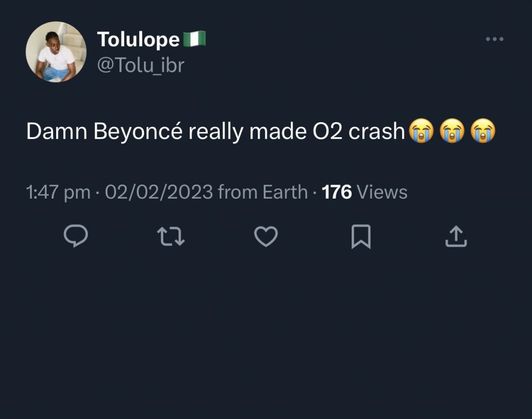Click the middle crying face emoji
The height and width of the screenshot is (419, 532).
(x=452, y=132)
